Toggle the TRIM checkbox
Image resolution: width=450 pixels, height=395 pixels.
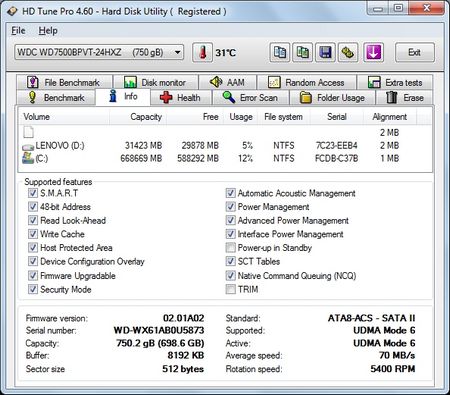point(230,289)
